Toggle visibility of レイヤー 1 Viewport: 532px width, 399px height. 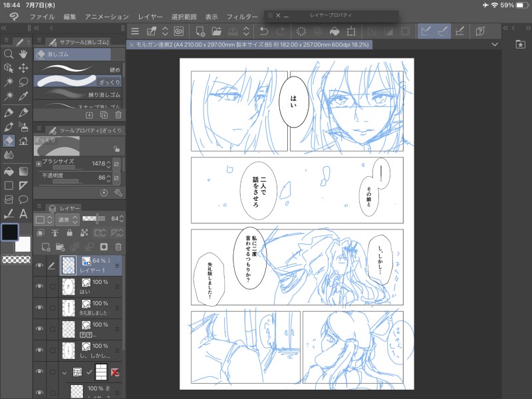pyautogui.click(x=39, y=265)
